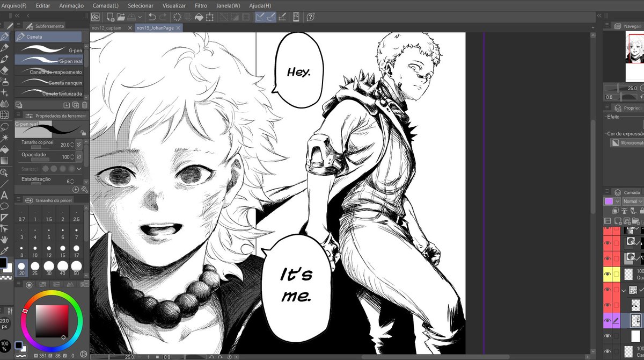
Task: Switch to the nov12_captain canvas tab
Action: click(106, 27)
